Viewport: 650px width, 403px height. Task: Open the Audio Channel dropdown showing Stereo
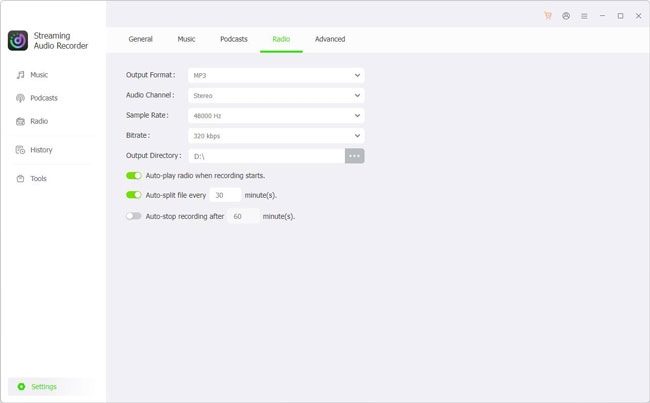pyautogui.click(x=276, y=95)
